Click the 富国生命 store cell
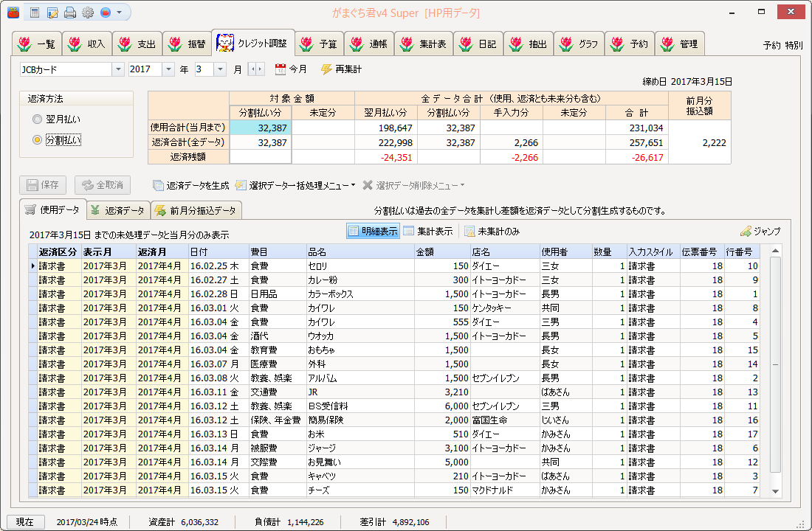 [504, 420]
